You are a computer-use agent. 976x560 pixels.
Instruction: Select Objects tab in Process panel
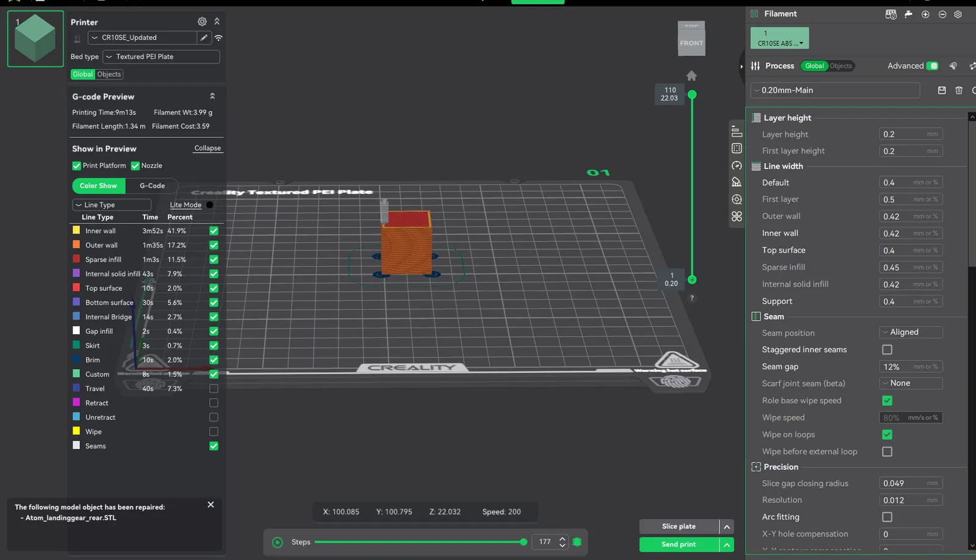pos(841,66)
